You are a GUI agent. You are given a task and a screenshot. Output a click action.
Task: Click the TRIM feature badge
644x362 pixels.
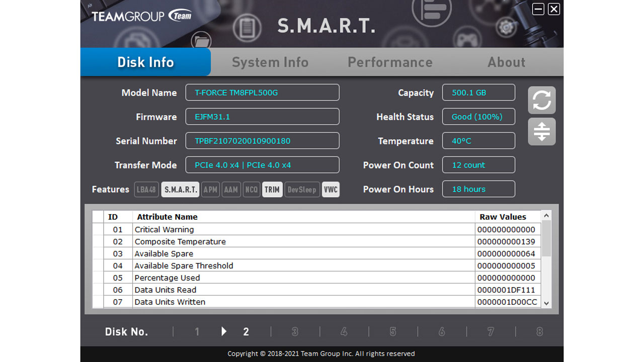pos(272,190)
